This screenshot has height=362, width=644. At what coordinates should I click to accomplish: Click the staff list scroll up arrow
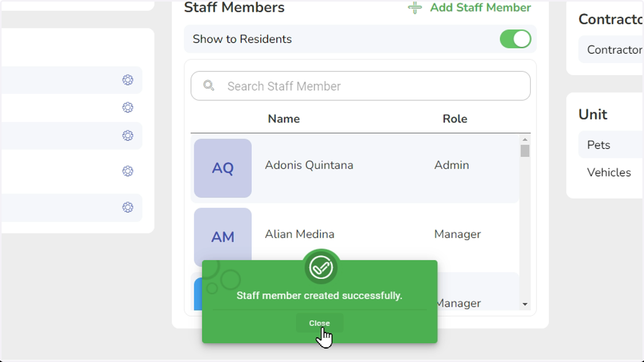pos(525,139)
